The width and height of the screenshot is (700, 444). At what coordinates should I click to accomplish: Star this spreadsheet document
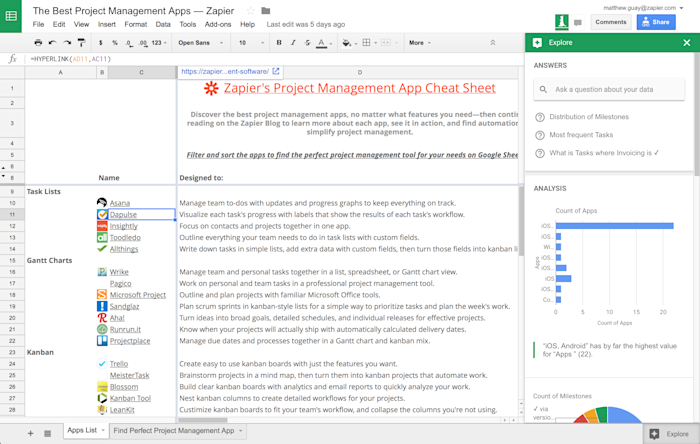[251, 11]
